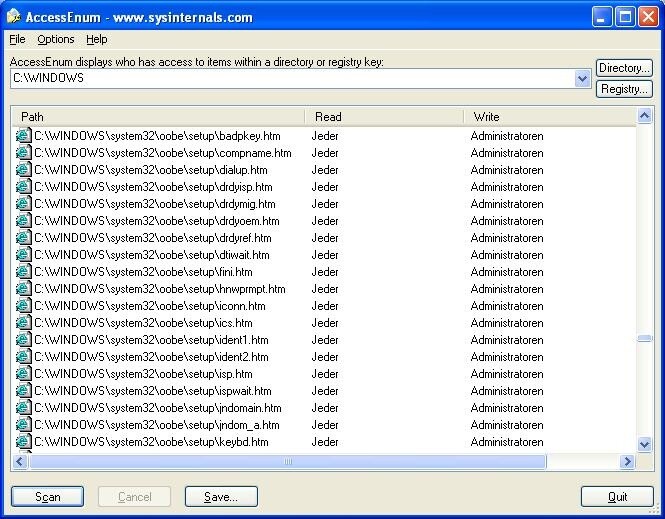This screenshot has height=519, width=665.
Task: Click the horizontal scrollbar thumb
Action: tap(288, 461)
